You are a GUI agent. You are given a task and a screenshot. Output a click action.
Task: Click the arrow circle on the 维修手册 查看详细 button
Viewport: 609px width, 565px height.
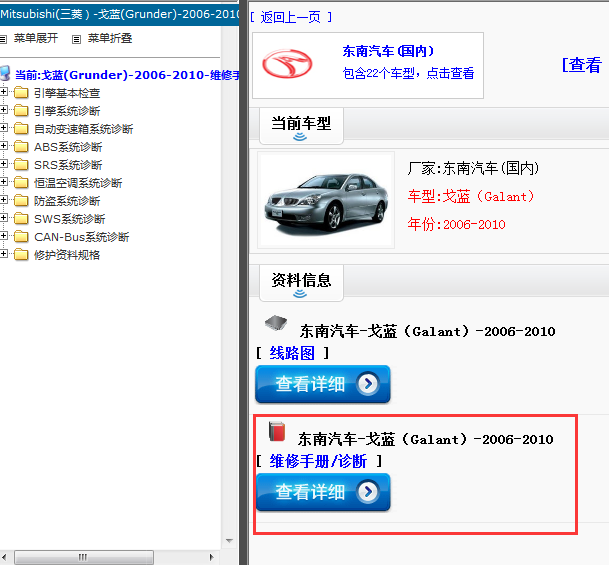coord(368,492)
